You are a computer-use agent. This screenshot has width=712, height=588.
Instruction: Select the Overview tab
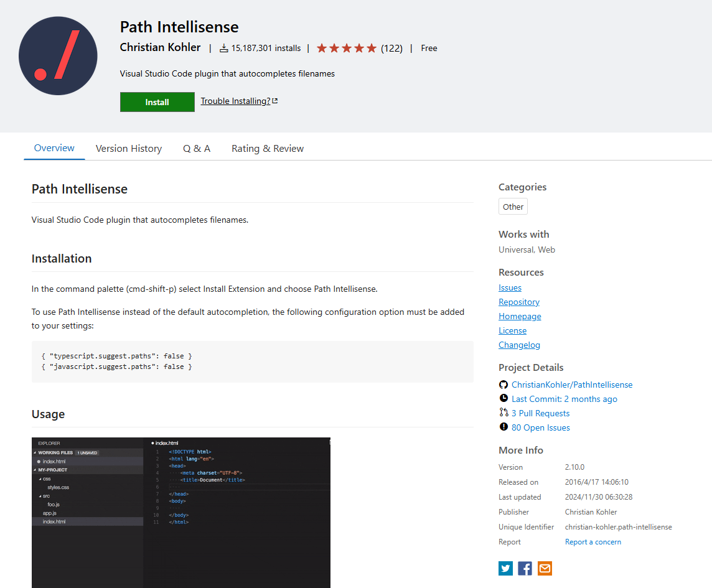54,148
